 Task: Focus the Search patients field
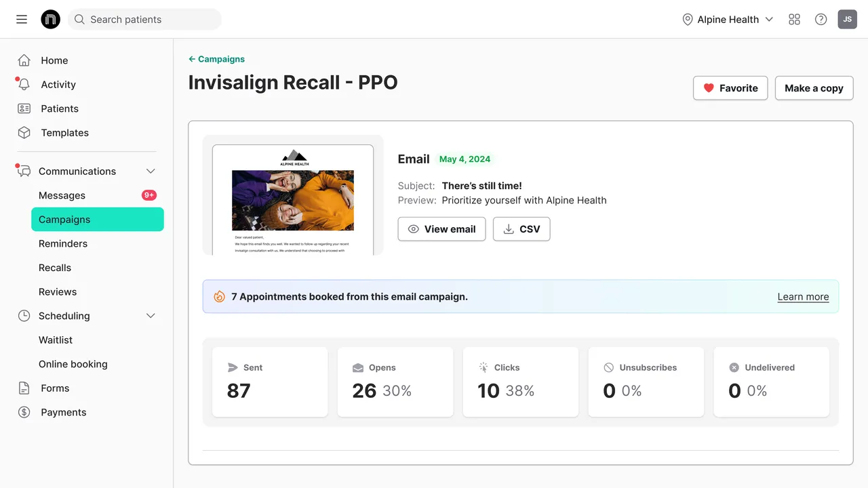(x=144, y=20)
